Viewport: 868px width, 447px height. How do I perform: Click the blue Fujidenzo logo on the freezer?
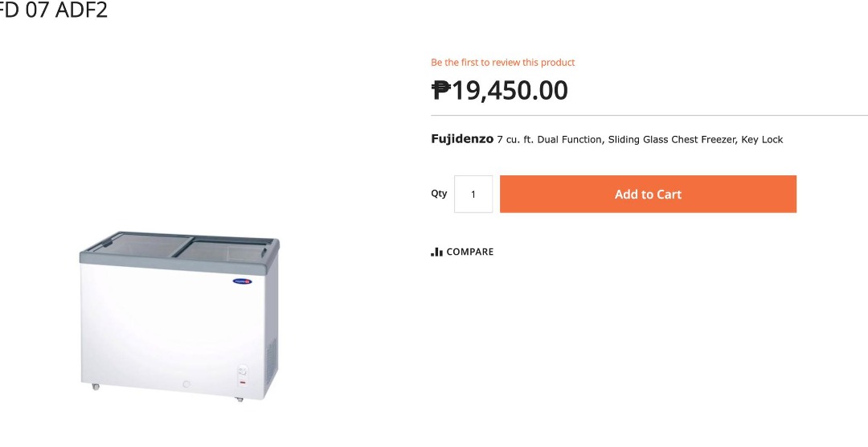point(243,281)
